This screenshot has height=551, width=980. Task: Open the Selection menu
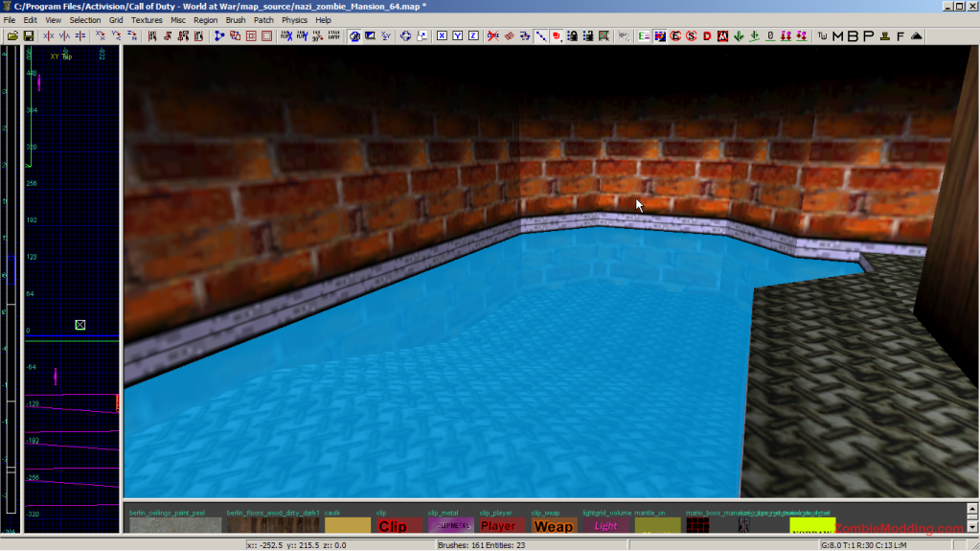(x=85, y=20)
